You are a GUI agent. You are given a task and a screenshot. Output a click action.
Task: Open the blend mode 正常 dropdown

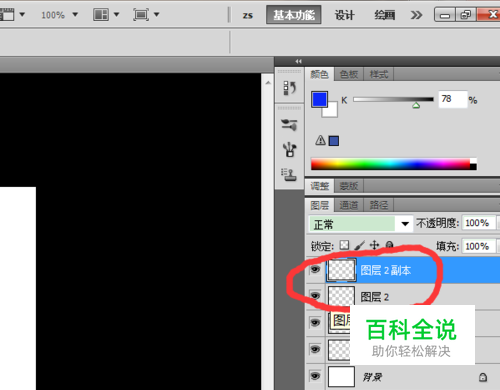coord(405,224)
